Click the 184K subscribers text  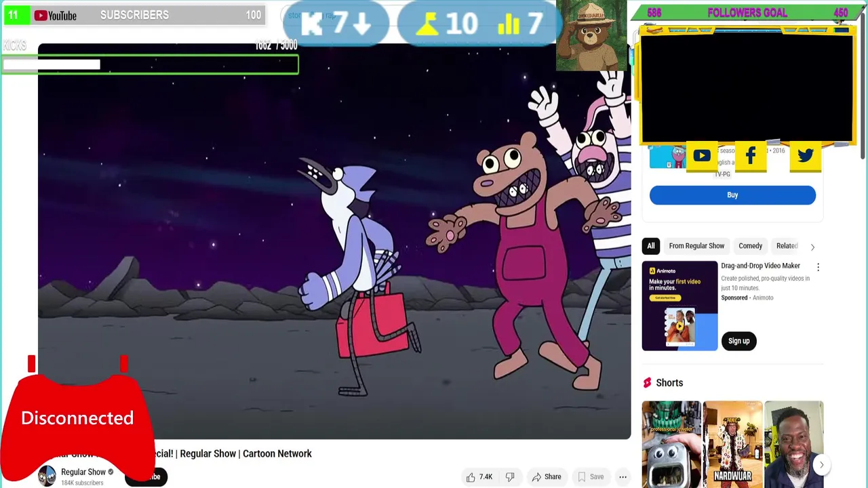(x=82, y=483)
